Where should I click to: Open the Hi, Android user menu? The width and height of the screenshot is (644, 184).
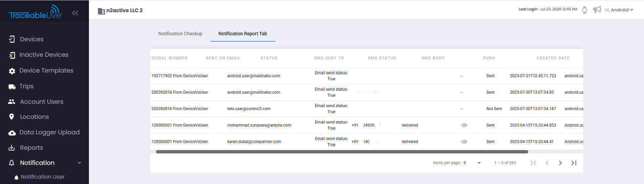coord(619,10)
